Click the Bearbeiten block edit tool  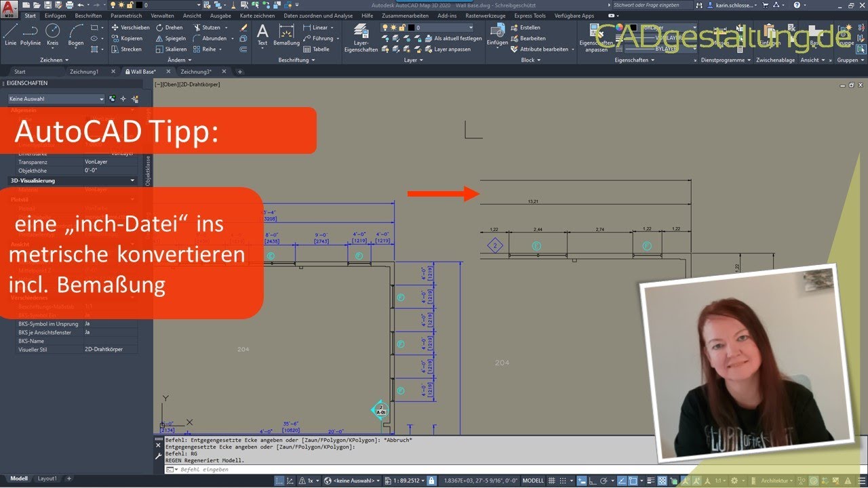click(x=528, y=39)
